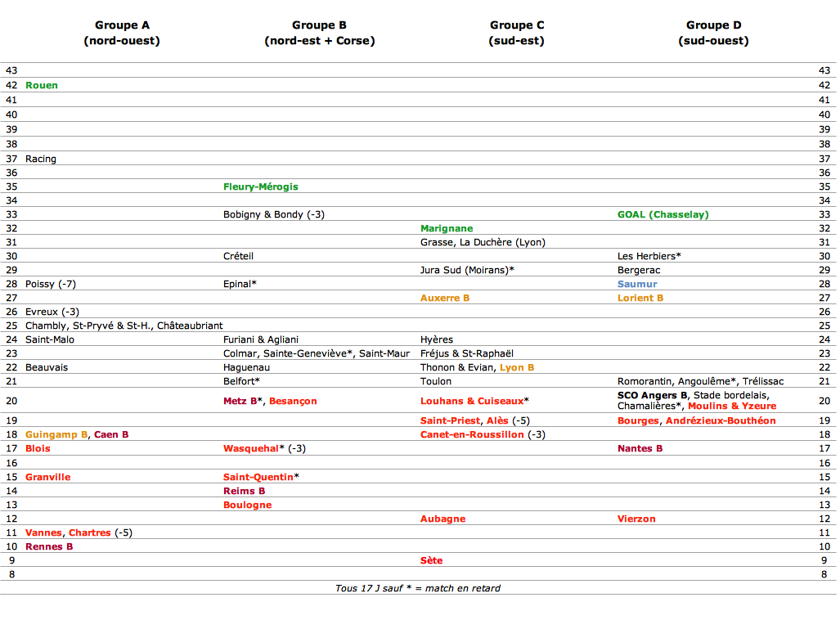Select GOAL (Chasselay) in Groupe D
The height and width of the screenshot is (620, 840).
click(x=663, y=214)
